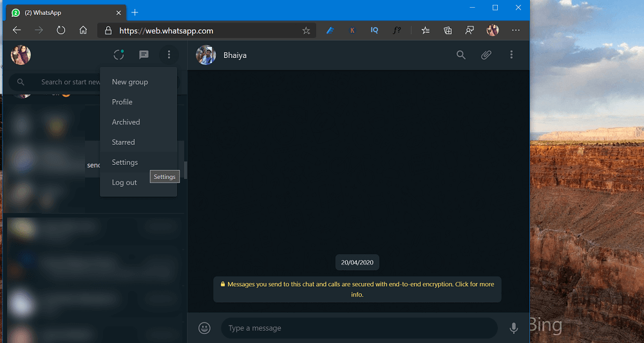Open contact info by clicking Bhaiya name
Screen dimensions: 644x343
[x=235, y=55]
